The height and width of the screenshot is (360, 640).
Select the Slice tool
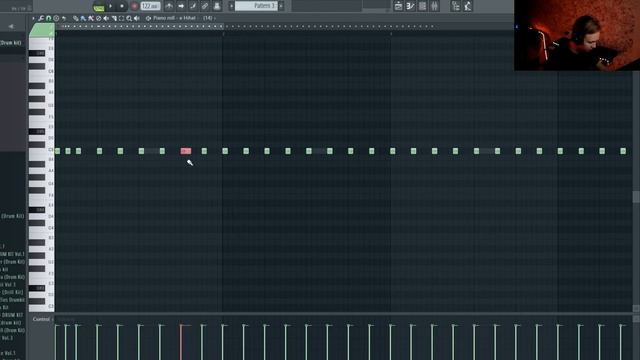click(114, 18)
